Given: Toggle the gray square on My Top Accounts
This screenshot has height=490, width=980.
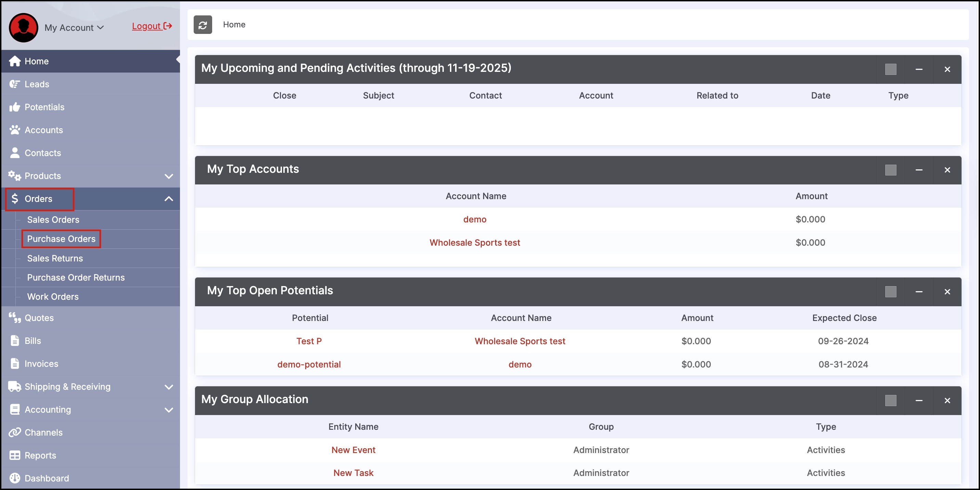Looking at the screenshot, I should click(x=890, y=170).
